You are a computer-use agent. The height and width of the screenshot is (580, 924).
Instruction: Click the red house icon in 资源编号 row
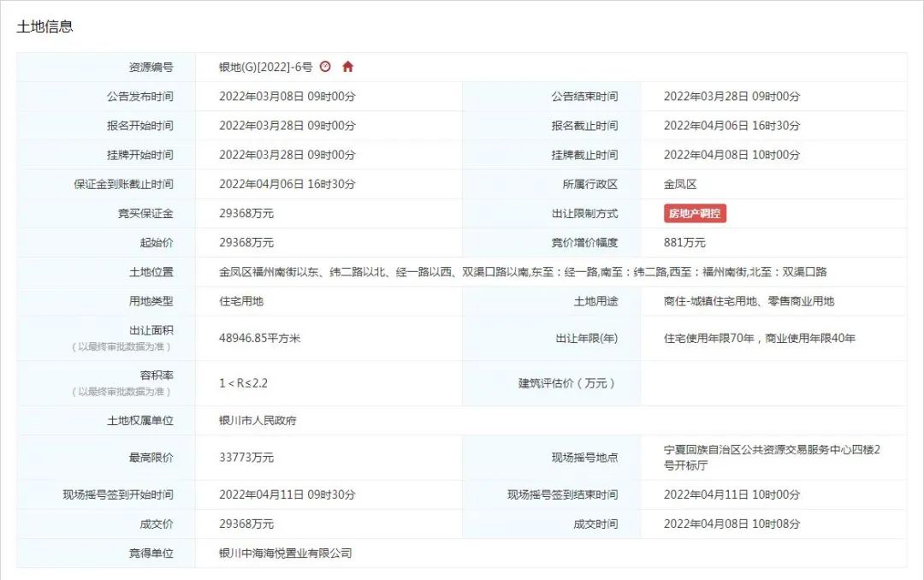click(347, 67)
